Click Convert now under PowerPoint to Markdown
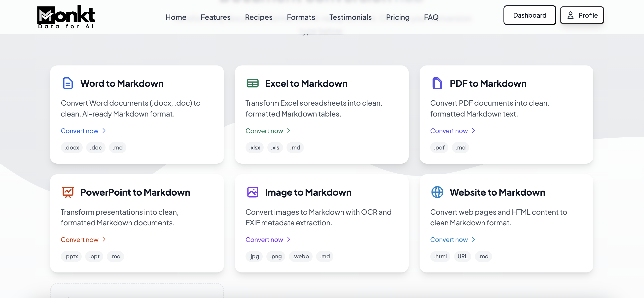 point(79,239)
